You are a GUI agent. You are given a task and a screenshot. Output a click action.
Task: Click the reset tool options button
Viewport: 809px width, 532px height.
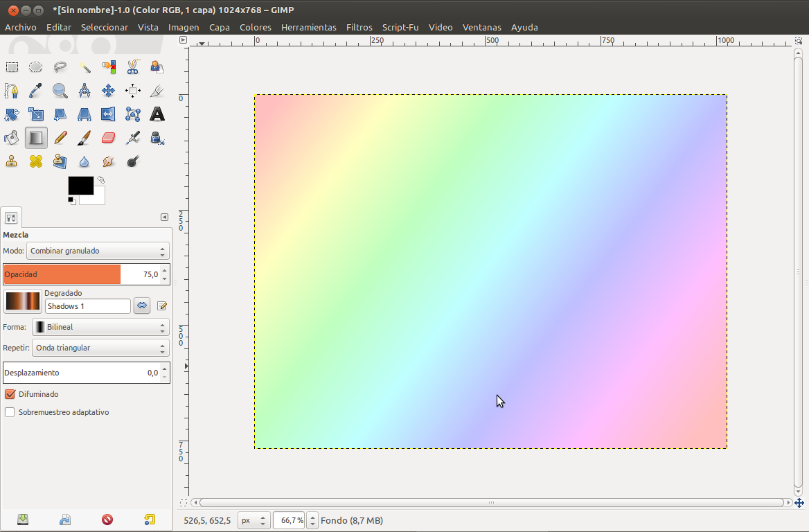coord(150,519)
